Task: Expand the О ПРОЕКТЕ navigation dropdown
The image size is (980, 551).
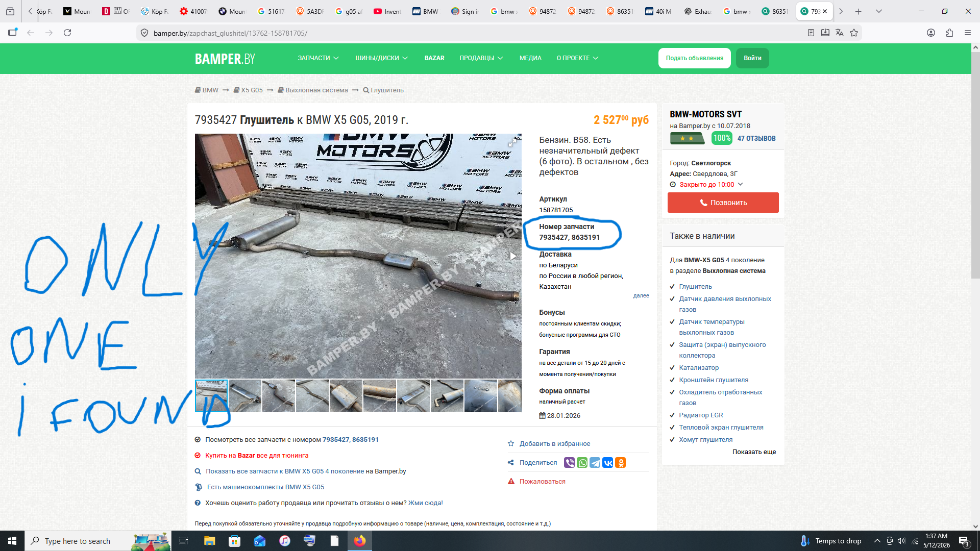Action: click(577, 58)
